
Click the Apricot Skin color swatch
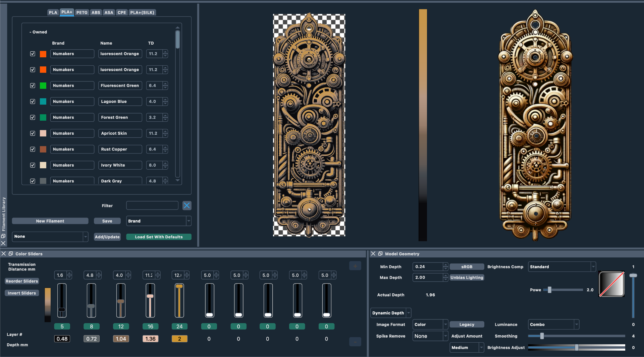(x=43, y=133)
